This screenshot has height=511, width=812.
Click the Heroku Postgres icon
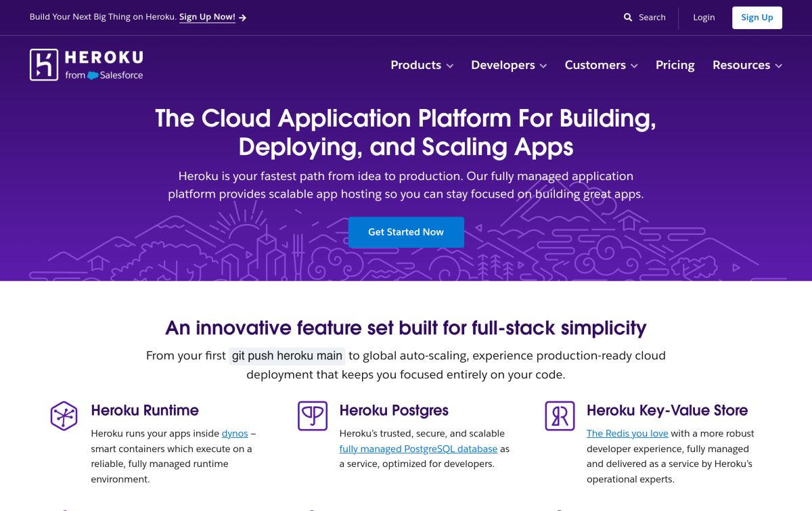point(313,416)
